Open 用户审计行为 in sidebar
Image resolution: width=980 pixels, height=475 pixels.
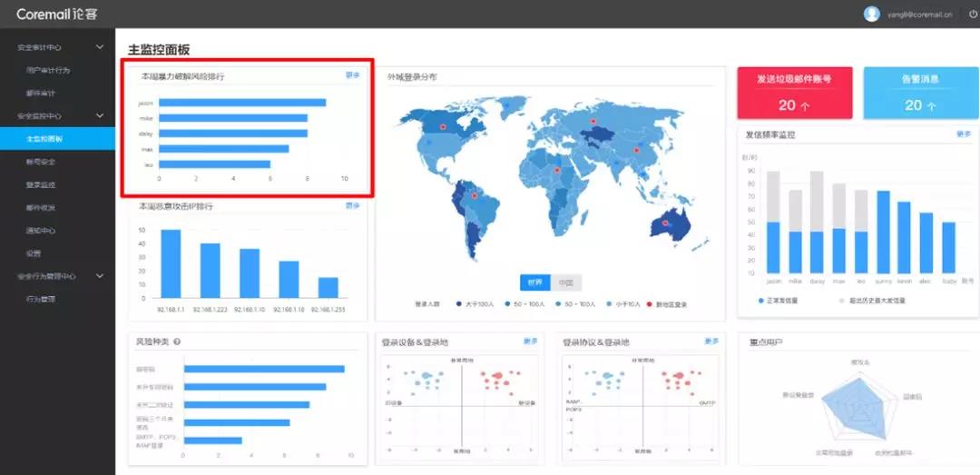48,70
